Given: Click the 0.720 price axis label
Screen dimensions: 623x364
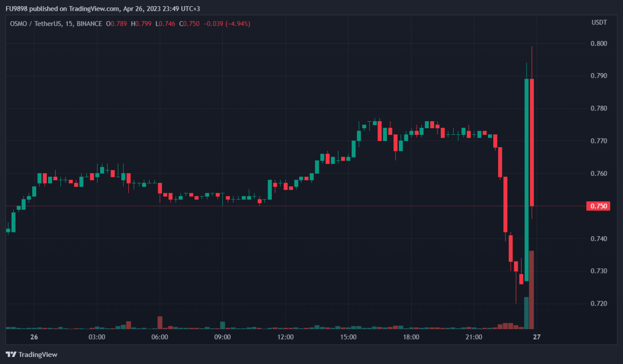Looking at the screenshot, I should (598, 304).
